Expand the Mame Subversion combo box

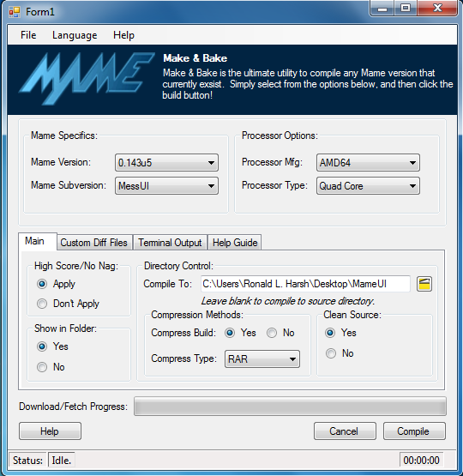click(166, 186)
